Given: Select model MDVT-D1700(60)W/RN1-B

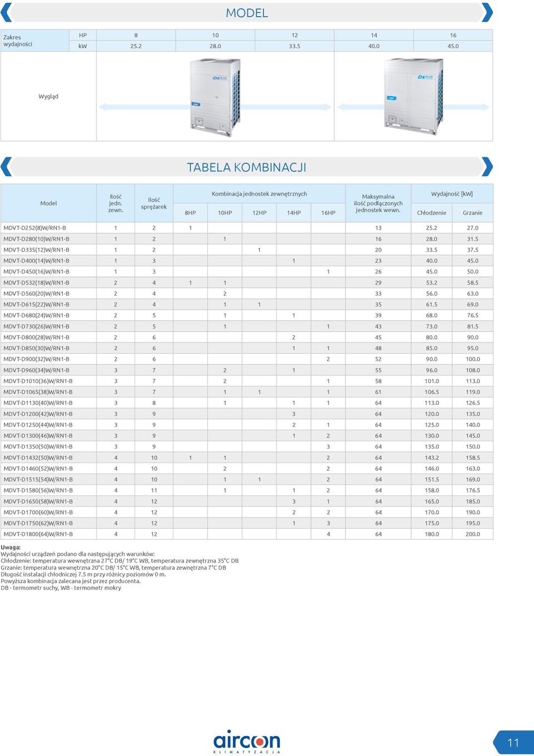Looking at the screenshot, I should tap(38, 513).
